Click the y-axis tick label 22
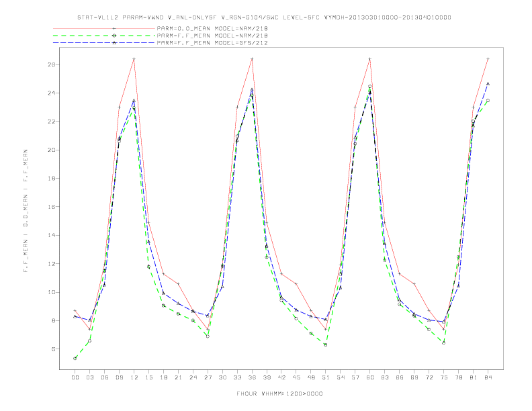 pyautogui.click(x=51, y=122)
